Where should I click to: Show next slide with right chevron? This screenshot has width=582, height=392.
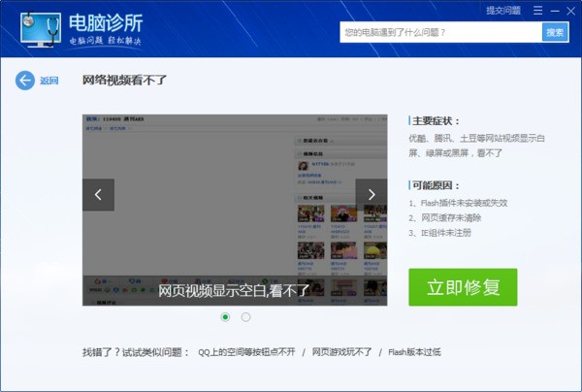[x=372, y=194]
